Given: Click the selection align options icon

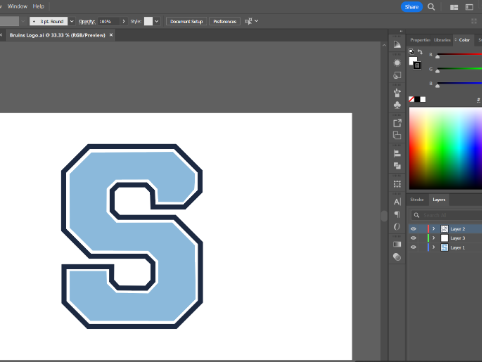Looking at the screenshot, I should pos(248,21).
